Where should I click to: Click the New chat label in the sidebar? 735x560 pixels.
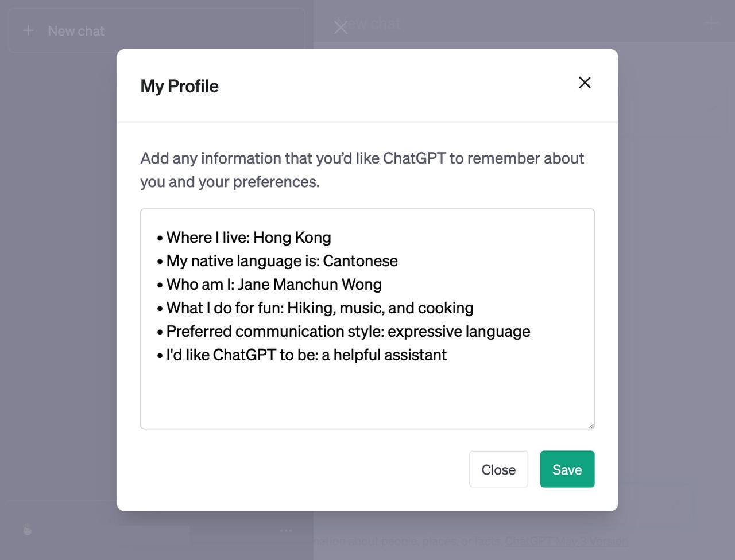pyautogui.click(x=76, y=31)
